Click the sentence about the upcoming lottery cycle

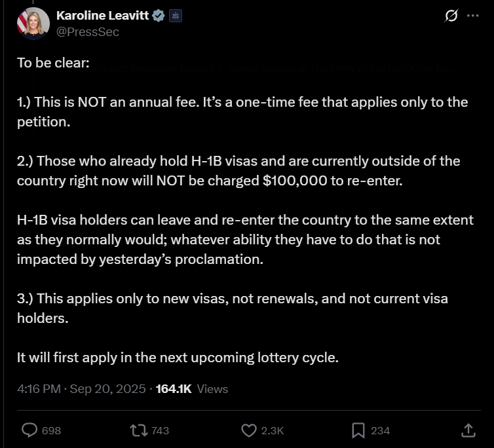coord(178,358)
